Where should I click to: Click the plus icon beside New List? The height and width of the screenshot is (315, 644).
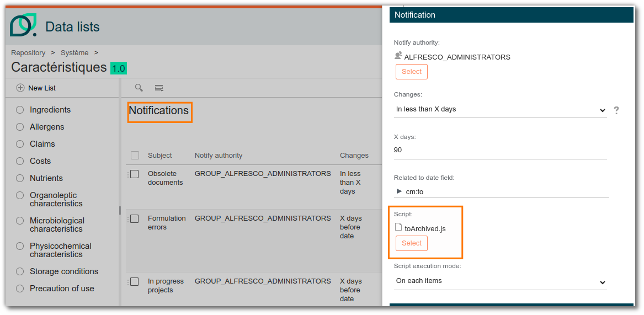[x=20, y=88]
